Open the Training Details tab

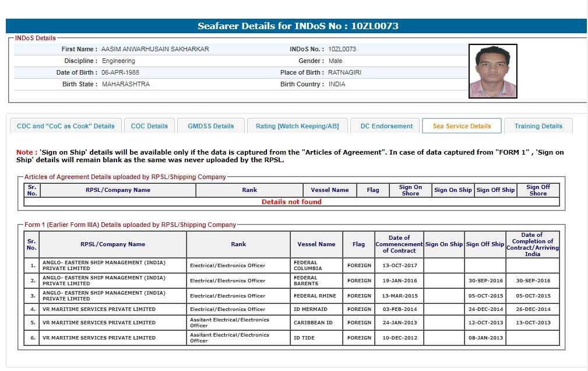click(x=538, y=126)
